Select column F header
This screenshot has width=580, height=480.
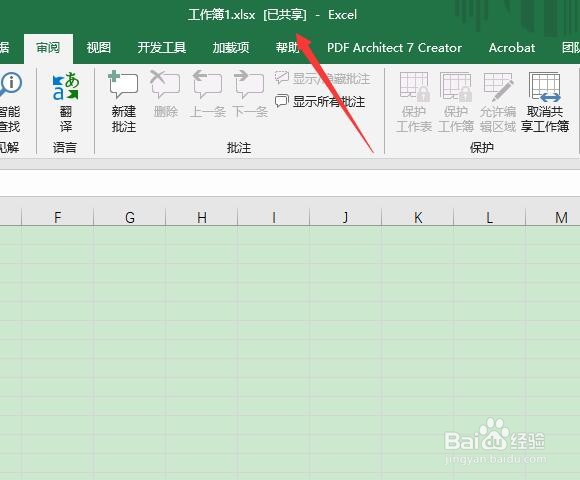58,217
